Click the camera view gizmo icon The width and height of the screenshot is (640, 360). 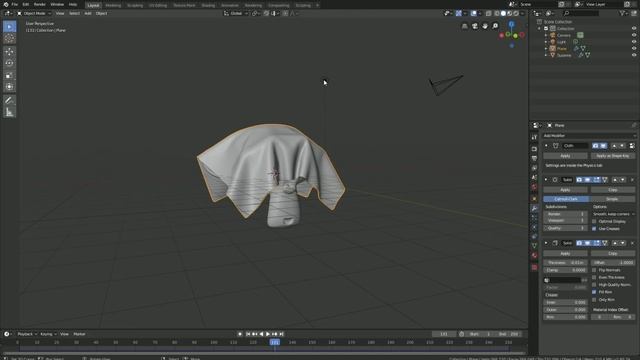point(475,26)
